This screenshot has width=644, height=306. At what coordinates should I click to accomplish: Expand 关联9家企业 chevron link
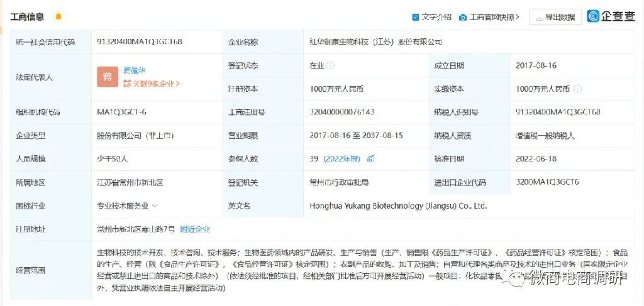(177, 84)
